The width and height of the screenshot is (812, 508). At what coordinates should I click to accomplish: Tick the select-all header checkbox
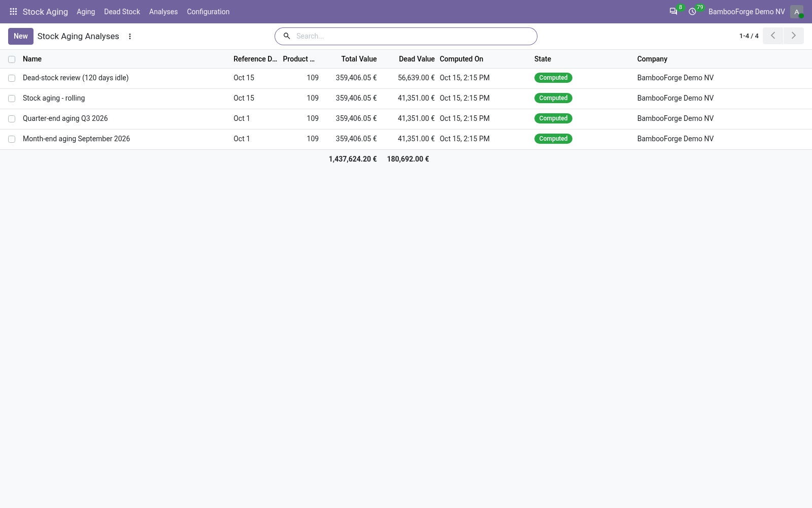point(12,59)
